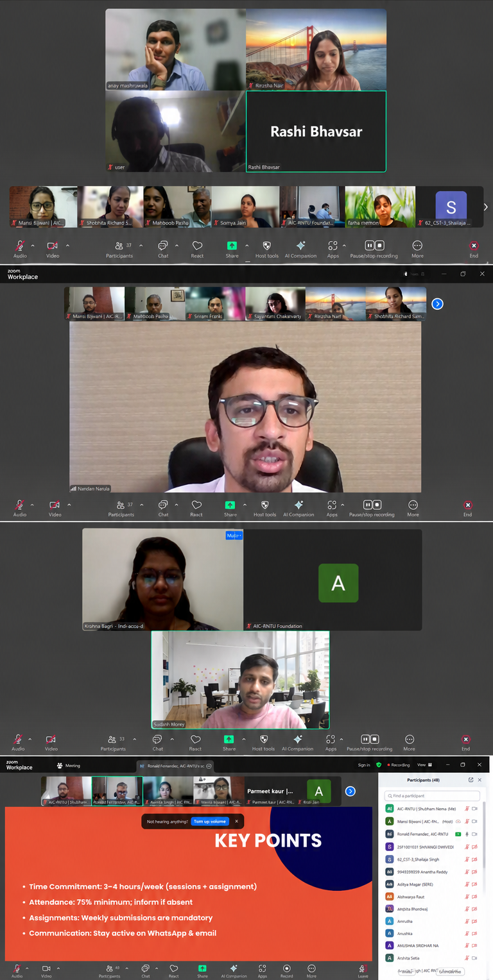Toggle Pause/stop recording under Nandan Narula's video
Screen dimensions: 493x980
pos(372,508)
